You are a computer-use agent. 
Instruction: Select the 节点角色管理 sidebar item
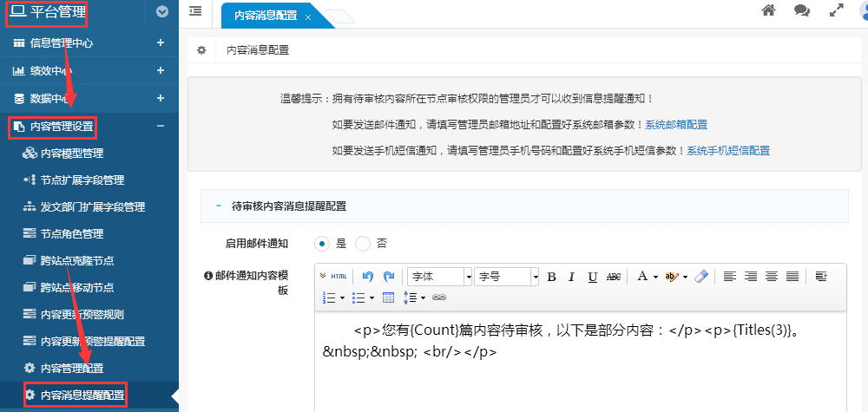click(71, 233)
